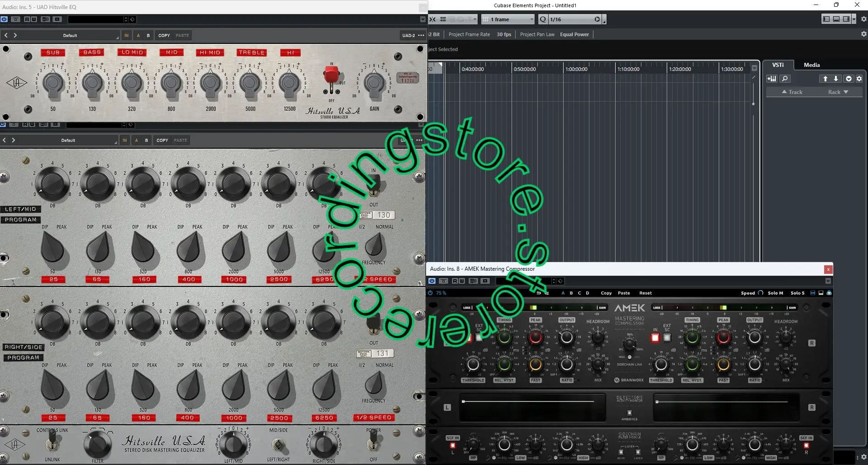Open VSTi panel show/hide dropdown button
The width and height of the screenshot is (868, 465).
849,79
